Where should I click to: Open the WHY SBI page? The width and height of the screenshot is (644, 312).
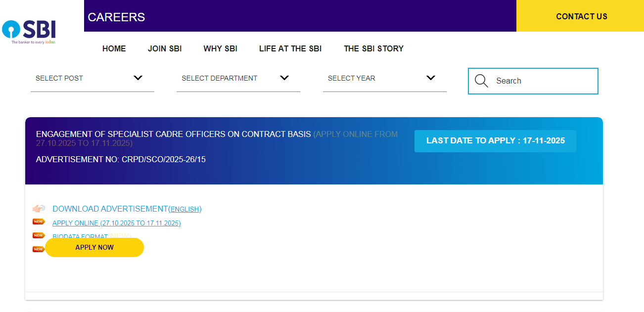220,48
